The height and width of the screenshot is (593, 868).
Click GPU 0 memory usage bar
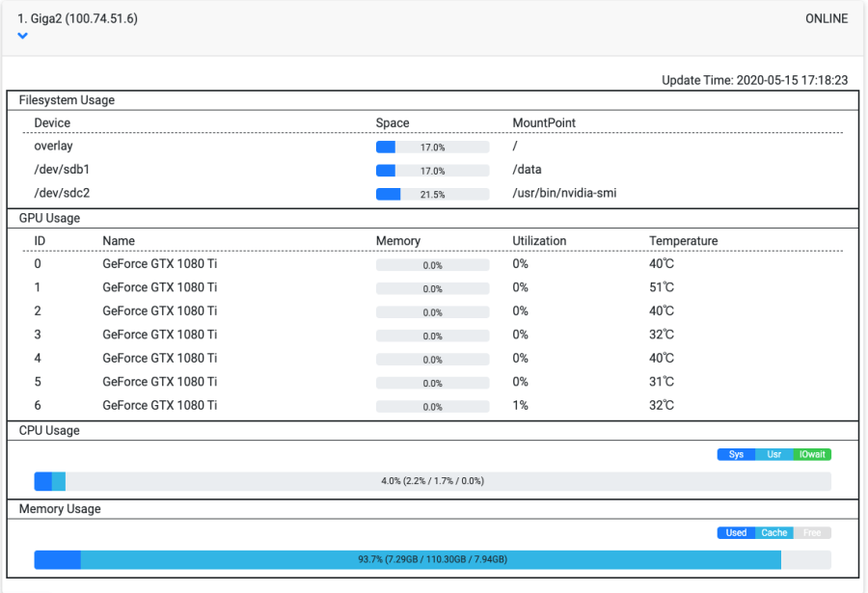432,265
